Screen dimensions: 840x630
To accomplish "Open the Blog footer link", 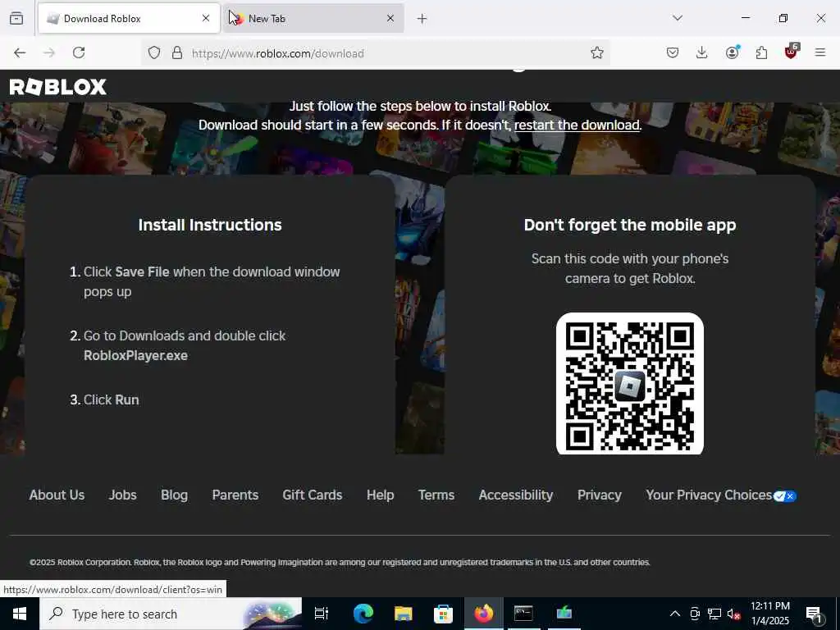I will [174, 495].
